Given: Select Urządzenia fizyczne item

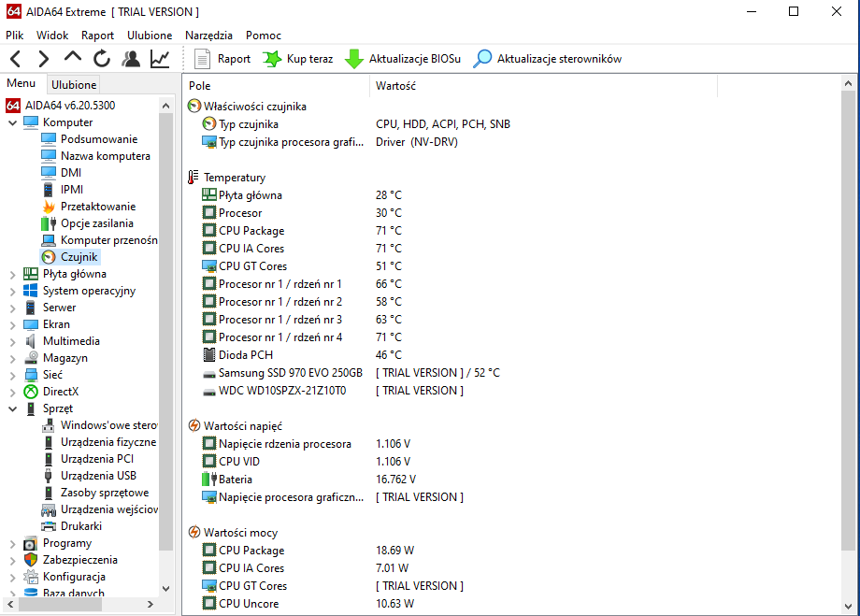Looking at the screenshot, I should click(x=108, y=442).
